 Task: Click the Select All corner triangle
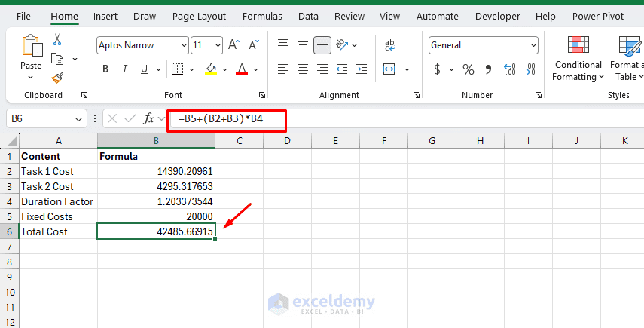pos(11,142)
